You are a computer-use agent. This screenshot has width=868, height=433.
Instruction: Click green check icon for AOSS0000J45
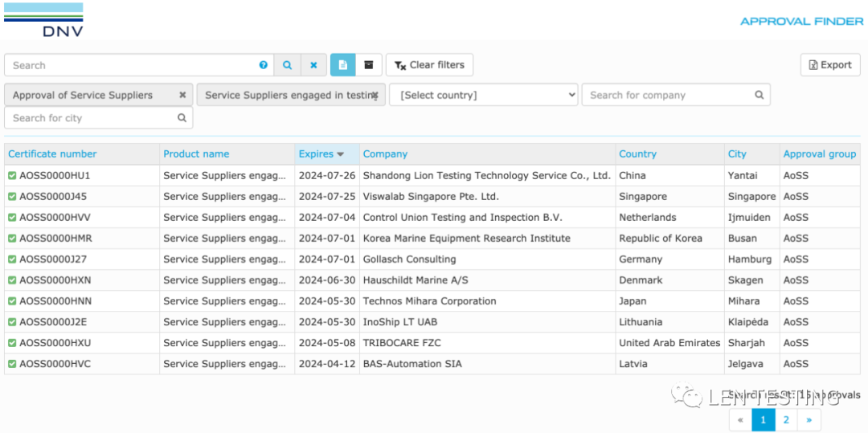12,196
